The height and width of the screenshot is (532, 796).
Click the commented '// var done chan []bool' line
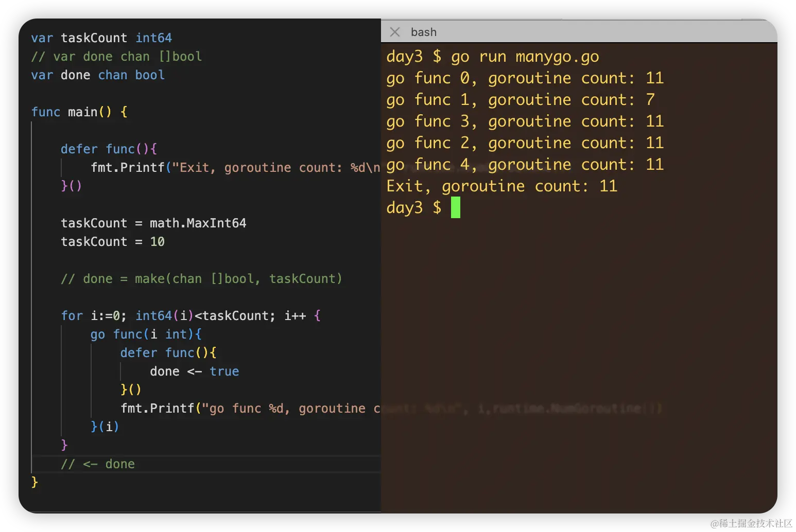pos(116,57)
